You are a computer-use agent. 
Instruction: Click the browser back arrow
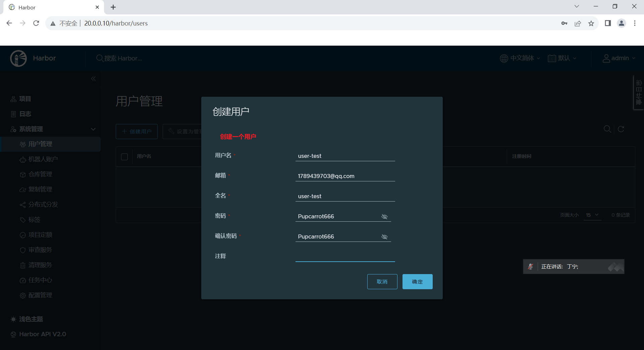pos(9,23)
